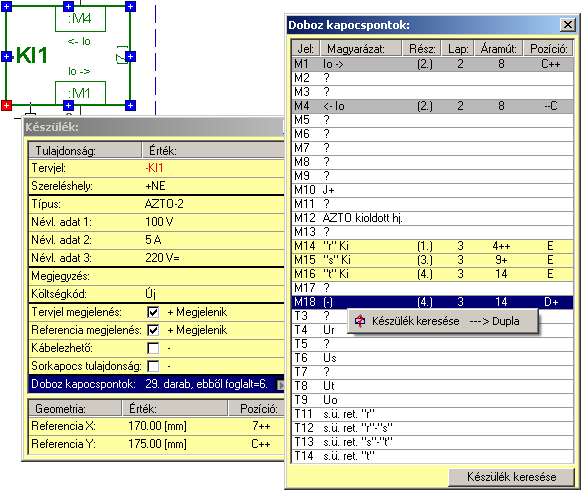Viewport: 581px width, 490px height.
Task: Enable the Kábelezhető checkbox
Action: 153,348
